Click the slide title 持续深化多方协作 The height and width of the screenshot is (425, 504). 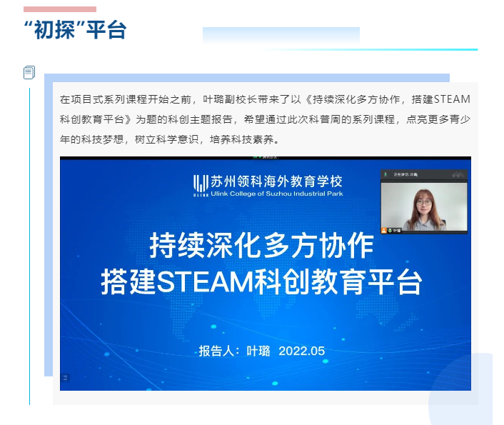tap(261, 245)
